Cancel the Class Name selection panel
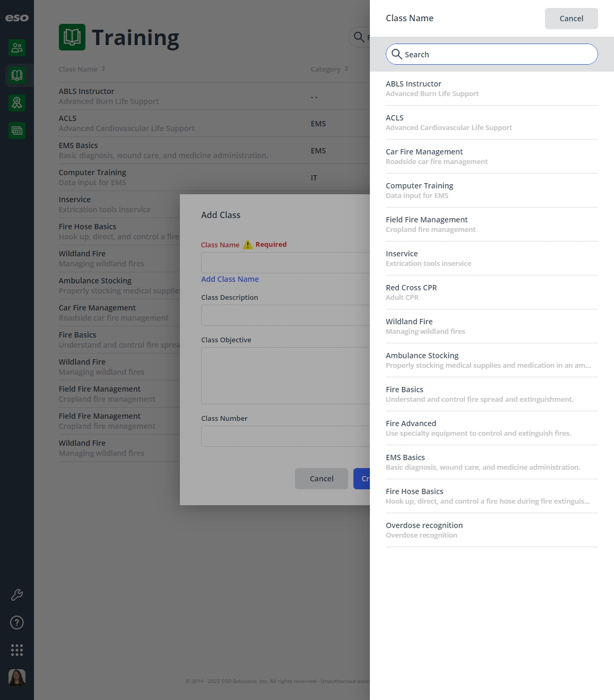Image resolution: width=614 pixels, height=700 pixels. click(572, 19)
